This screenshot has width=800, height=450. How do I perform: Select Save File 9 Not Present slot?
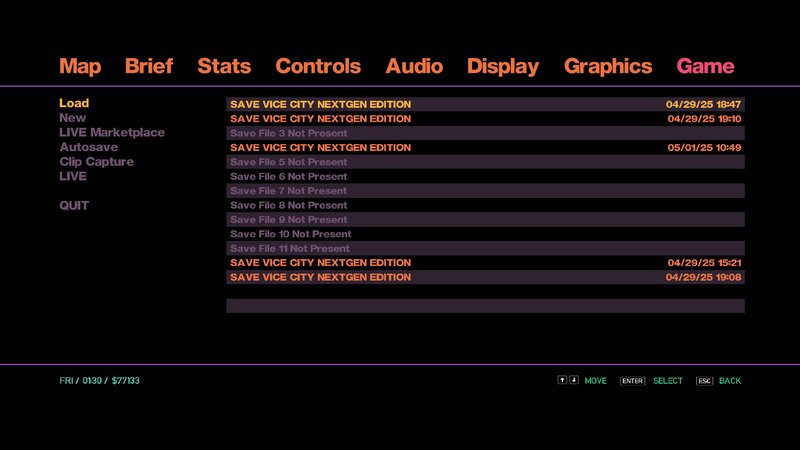485,219
